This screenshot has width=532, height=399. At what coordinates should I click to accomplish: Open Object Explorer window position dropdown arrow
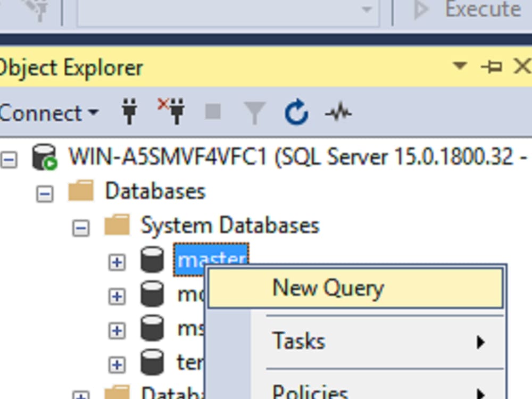[460, 65]
